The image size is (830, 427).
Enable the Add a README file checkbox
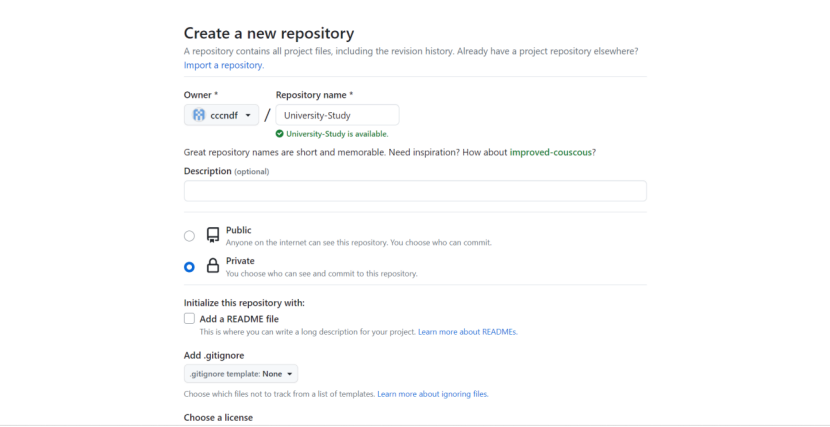click(x=189, y=319)
